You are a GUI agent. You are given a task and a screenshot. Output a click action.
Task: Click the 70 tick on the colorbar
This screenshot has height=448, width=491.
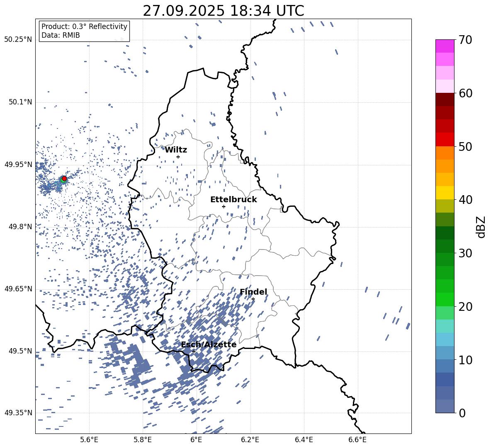465,40
